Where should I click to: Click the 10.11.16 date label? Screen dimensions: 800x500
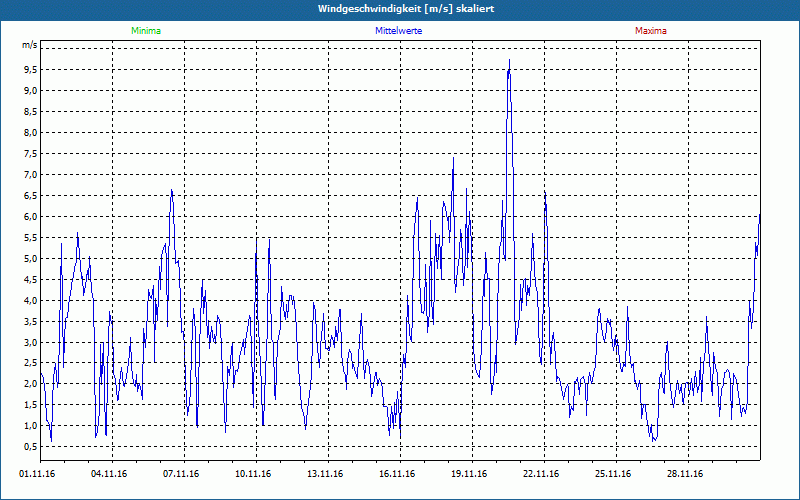click(x=253, y=474)
